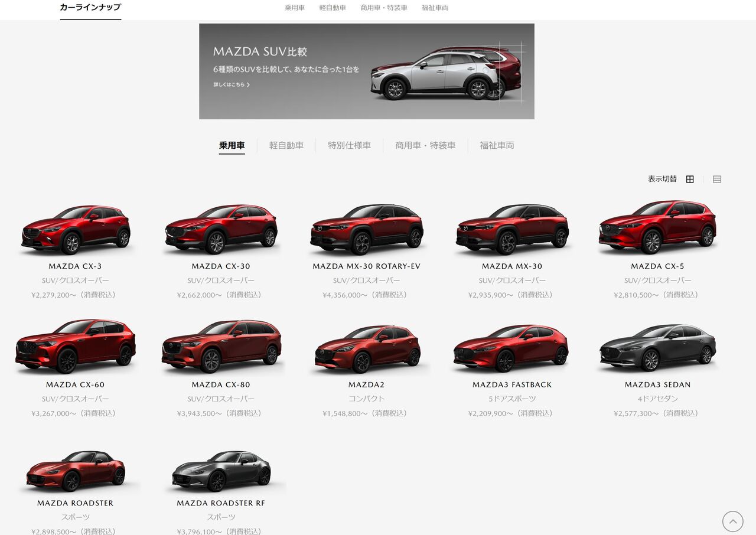Viewport: 756px width, 535px height.
Task: Select the gray MAZDA3 SEDAN image
Action: coord(657,347)
